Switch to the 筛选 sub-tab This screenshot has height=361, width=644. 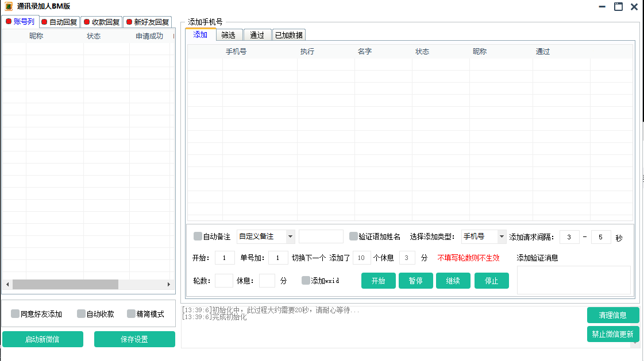[228, 35]
